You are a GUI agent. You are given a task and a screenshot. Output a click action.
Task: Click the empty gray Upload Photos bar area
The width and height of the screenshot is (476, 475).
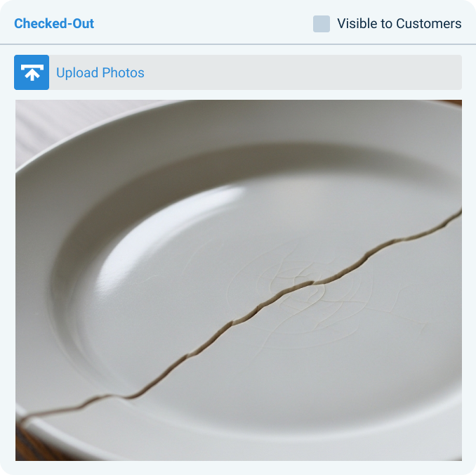[x=303, y=72]
